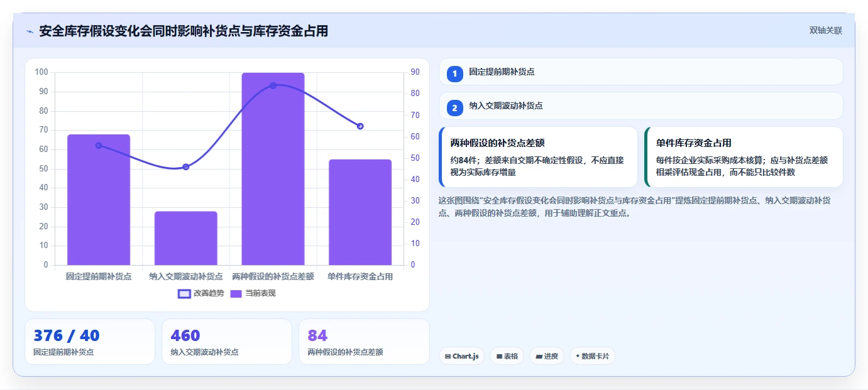
Task: Click the 460 stat card
Action: click(227, 342)
